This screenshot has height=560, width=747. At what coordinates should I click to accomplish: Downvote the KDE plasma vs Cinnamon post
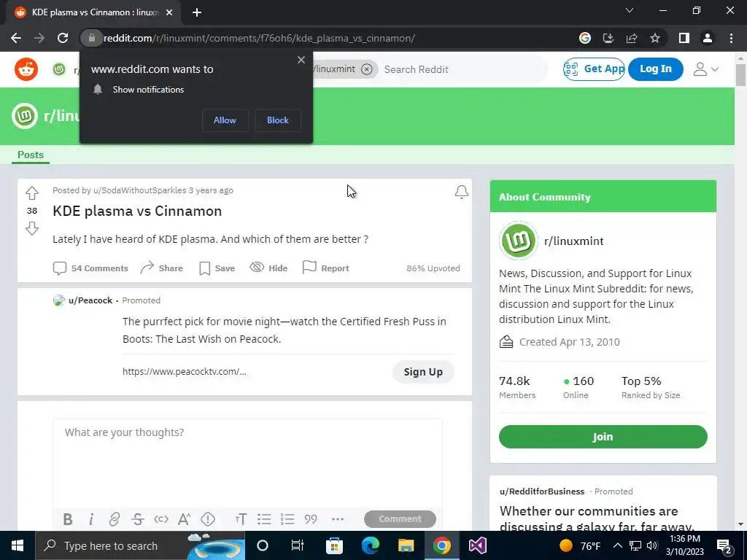pyautogui.click(x=32, y=228)
